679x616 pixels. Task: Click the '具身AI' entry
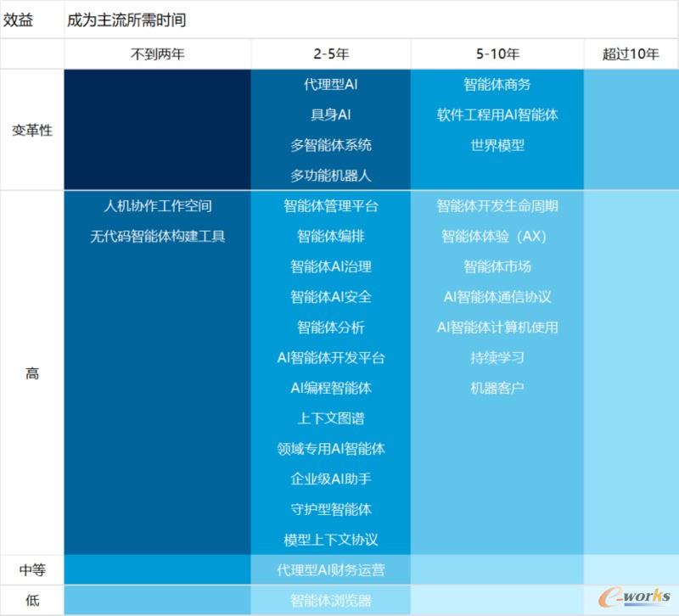click(x=331, y=115)
